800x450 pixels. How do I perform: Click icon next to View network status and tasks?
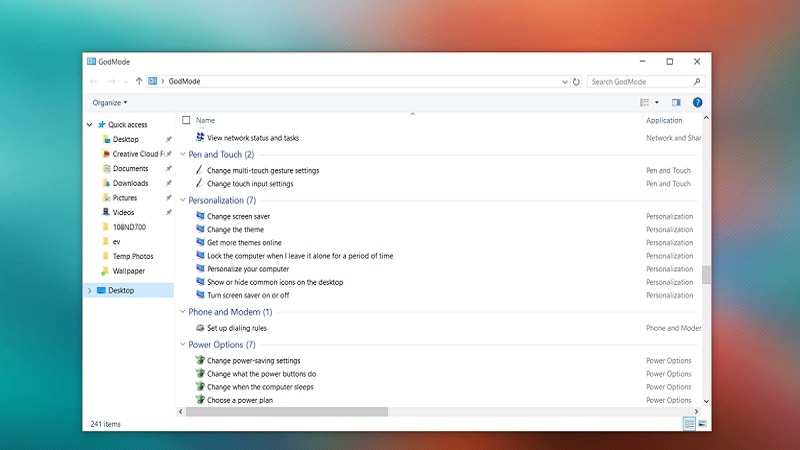click(200, 137)
